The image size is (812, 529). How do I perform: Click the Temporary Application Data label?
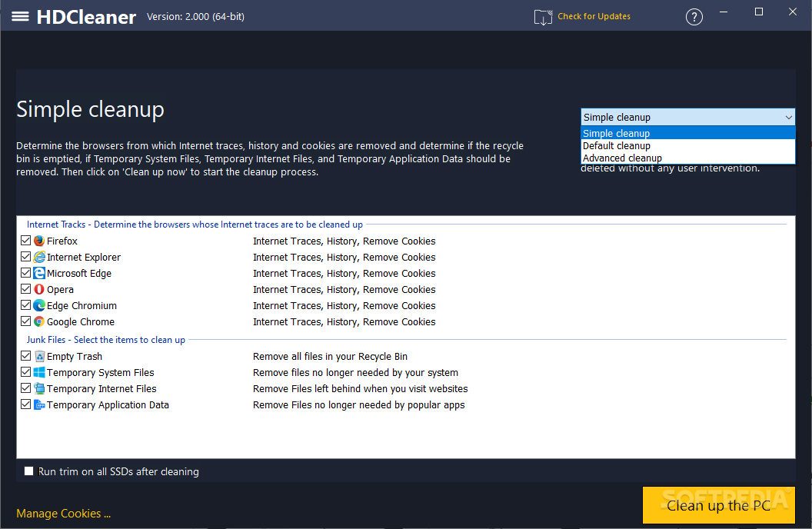pyautogui.click(x=108, y=404)
